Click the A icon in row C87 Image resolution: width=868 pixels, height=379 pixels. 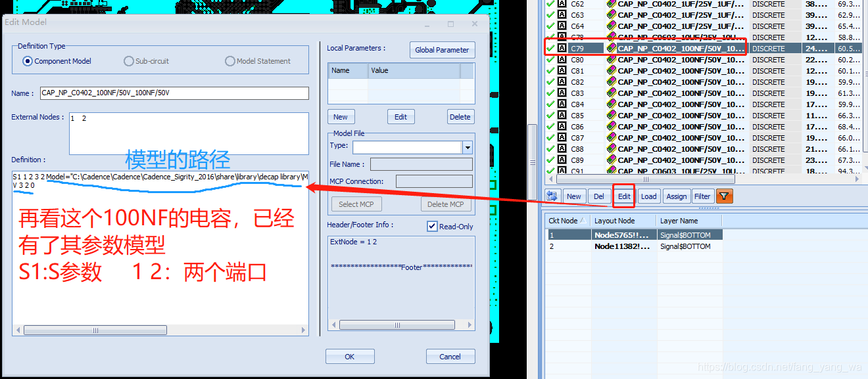(562, 137)
